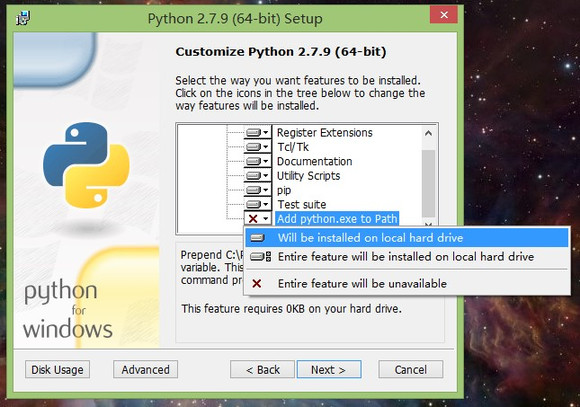Image resolution: width=580 pixels, height=407 pixels.
Task: Select the Add python.exe to Path label
Action: click(x=337, y=219)
